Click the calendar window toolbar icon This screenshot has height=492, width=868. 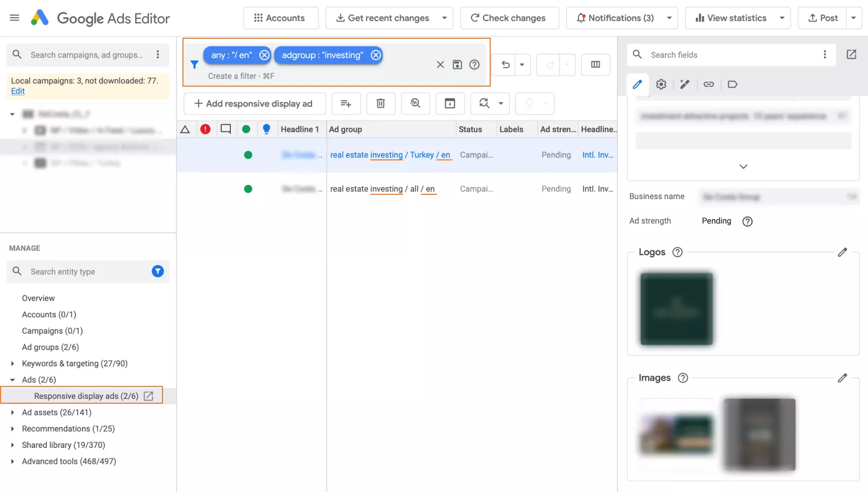(450, 103)
